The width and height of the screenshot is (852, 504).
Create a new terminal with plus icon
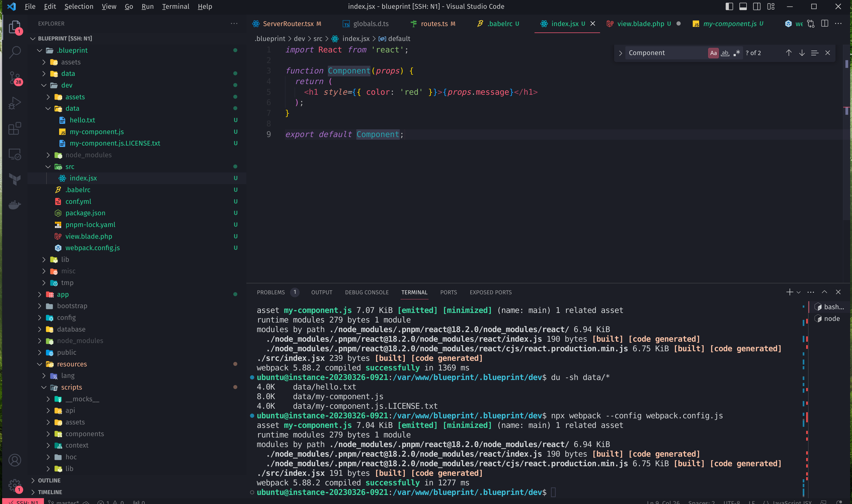[x=789, y=292]
